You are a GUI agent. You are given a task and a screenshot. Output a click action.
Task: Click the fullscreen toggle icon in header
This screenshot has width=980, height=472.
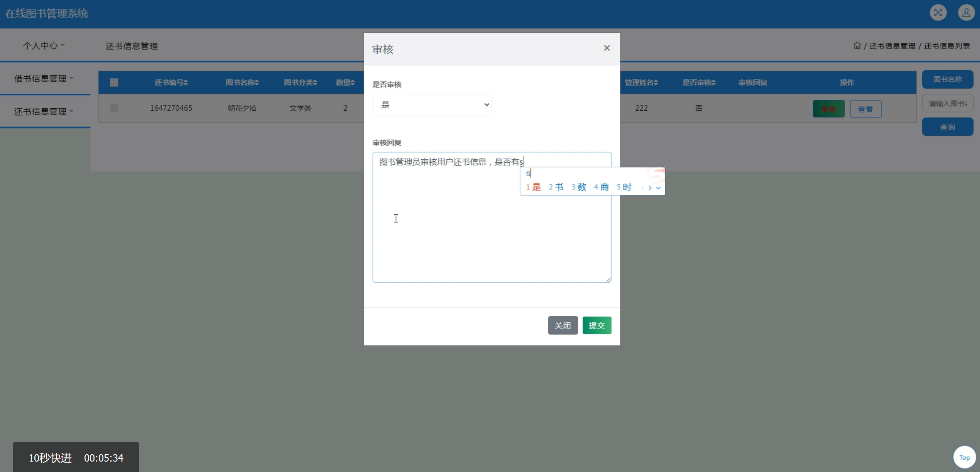938,13
